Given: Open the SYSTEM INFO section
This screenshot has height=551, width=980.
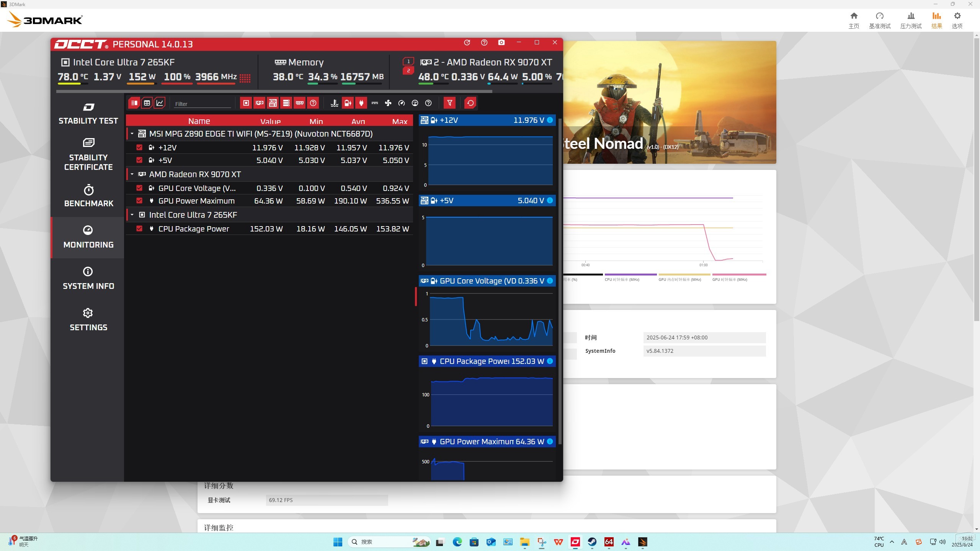Looking at the screenshot, I should (88, 279).
